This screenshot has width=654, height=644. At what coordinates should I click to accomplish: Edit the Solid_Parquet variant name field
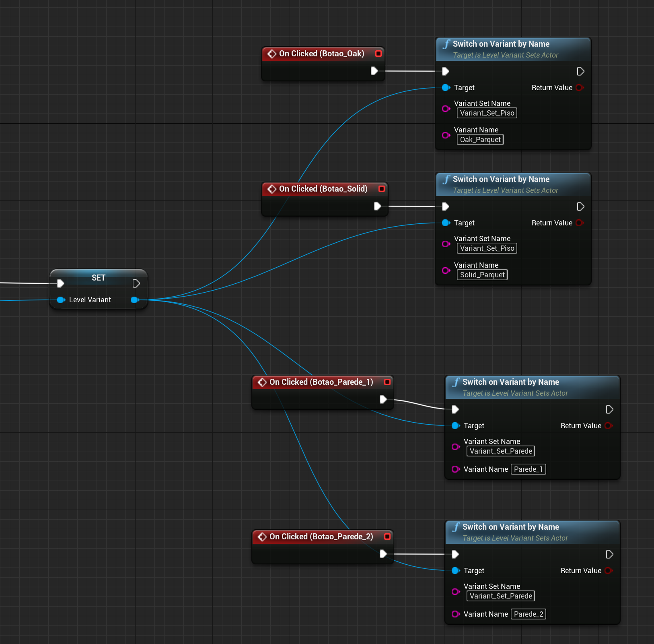point(482,275)
